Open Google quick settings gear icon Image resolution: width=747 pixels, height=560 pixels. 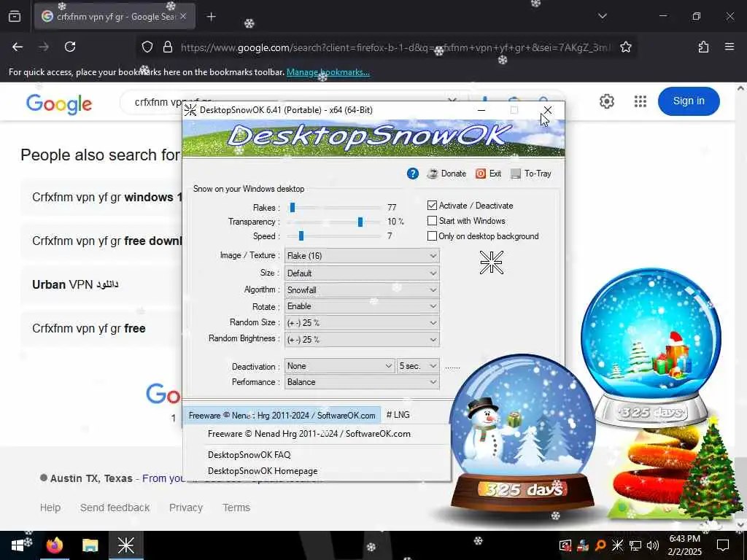606,101
